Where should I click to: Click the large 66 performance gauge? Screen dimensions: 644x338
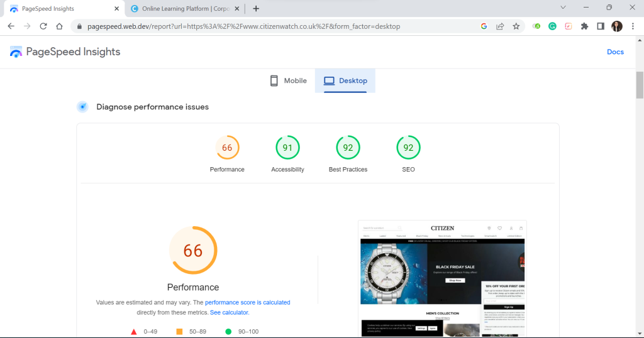pos(193,250)
